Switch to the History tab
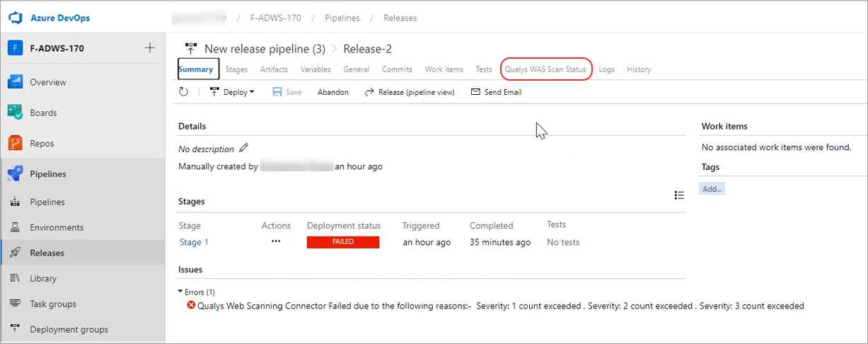Screen dimensions: 868x344 point(639,69)
